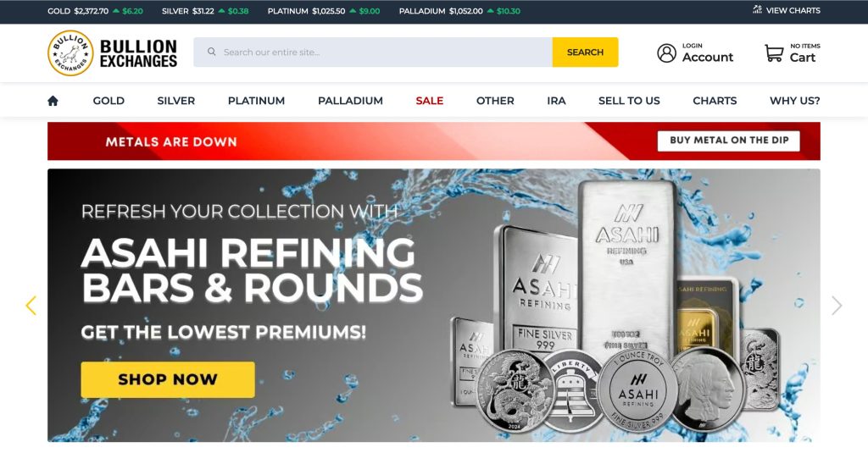Click the gold spot price ticker

pyautogui.click(x=95, y=10)
